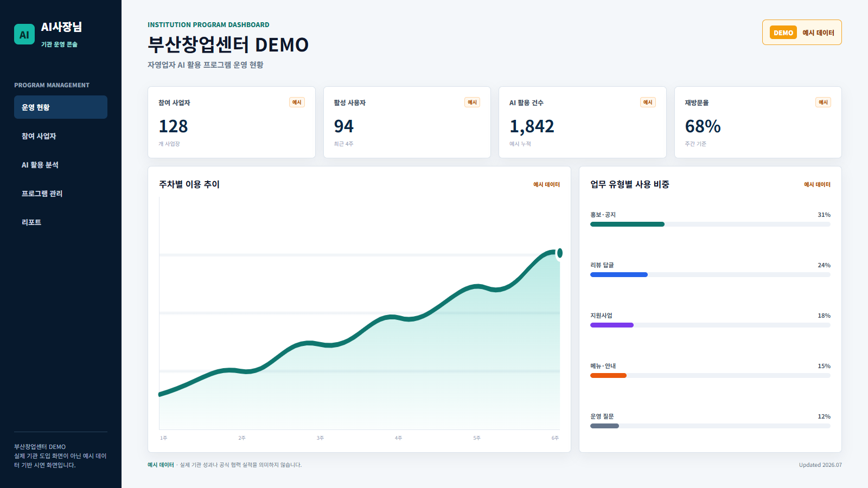Click the 1,842 AI usage count

click(x=532, y=126)
